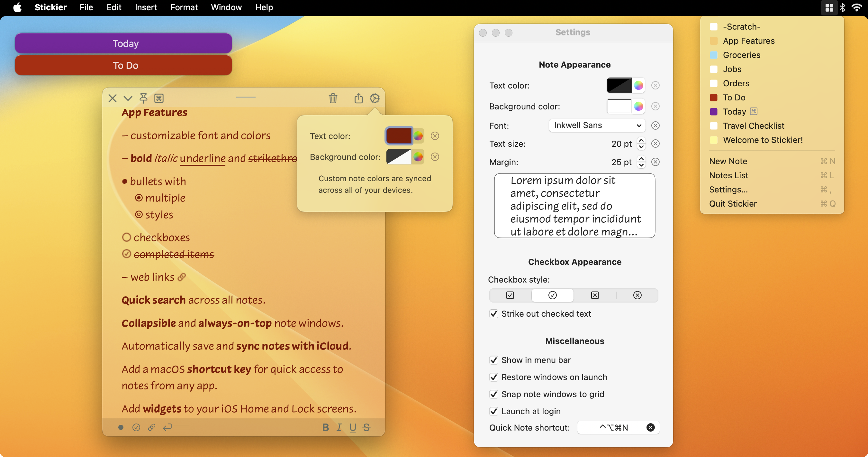Delete the note with trash icon
This screenshot has height=457, width=868.
pos(333,98)
